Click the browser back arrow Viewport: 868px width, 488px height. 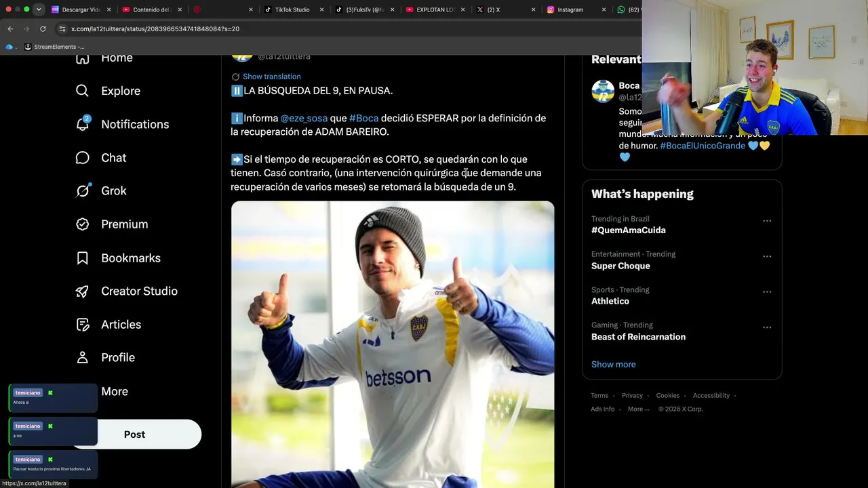click(10, 29)
